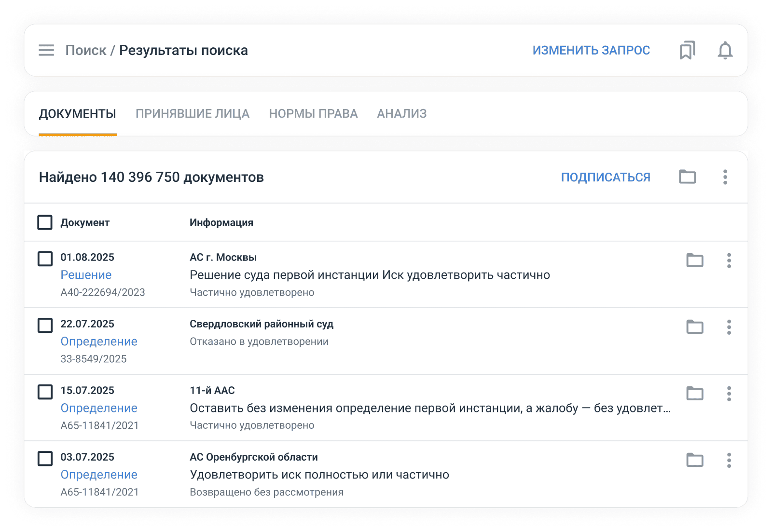Image resolution: width=772 pixels, height=532 pixels.
Task: Add the 01.08.2025 Решение to a folder
Action: [x=695, y=260]
